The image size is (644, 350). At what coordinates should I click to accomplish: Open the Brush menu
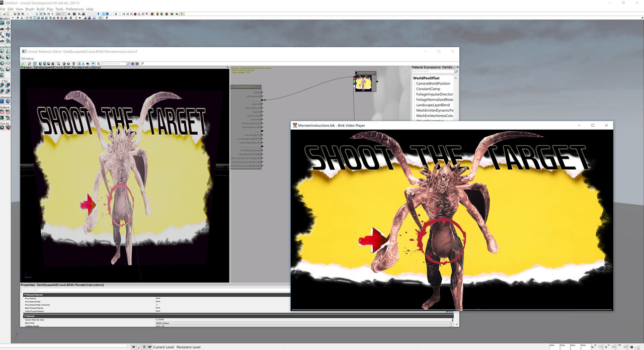pos(30,9)
